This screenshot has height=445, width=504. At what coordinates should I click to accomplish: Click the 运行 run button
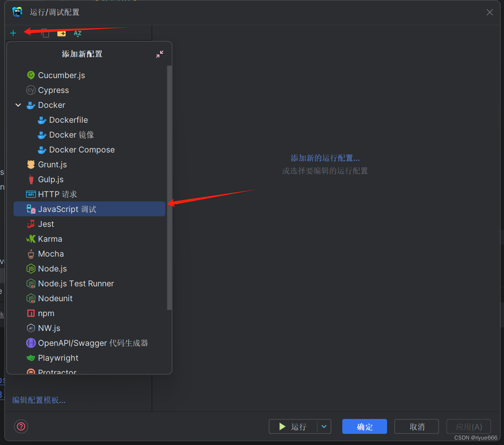click(x=293, y=426)
